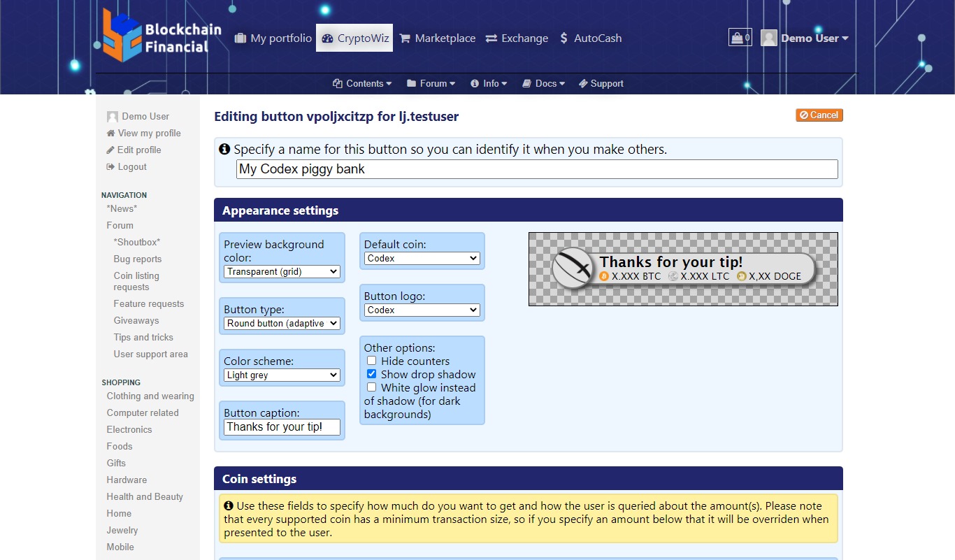
Task: Click the Exchange arrows icon
Action: click(x=491, y=38)
